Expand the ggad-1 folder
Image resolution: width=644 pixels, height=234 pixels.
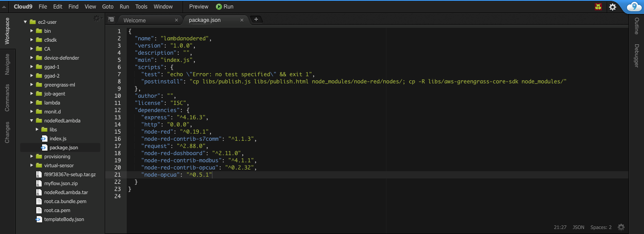[x=32, y=67]
